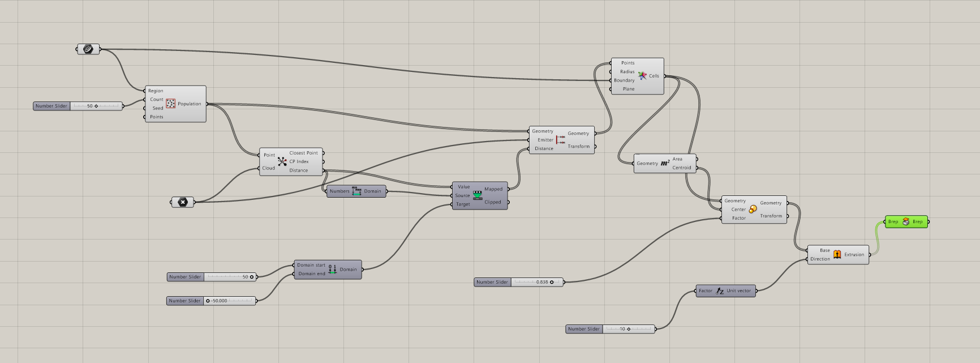Screen dimensions: 980x363
Task: Select the green Brep parameter component
Action: tap(906, 222)
